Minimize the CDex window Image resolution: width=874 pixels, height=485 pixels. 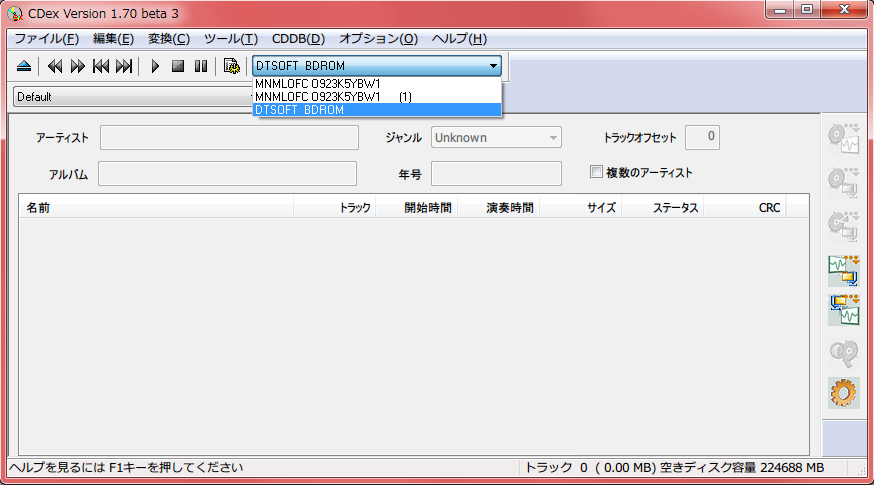click(x=780, y=9)
